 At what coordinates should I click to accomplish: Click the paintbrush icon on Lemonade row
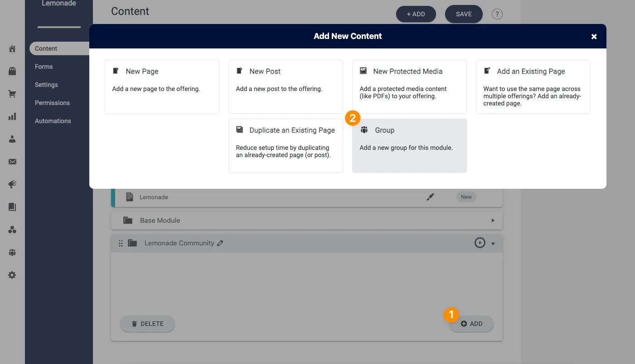[x=430, y=197]
